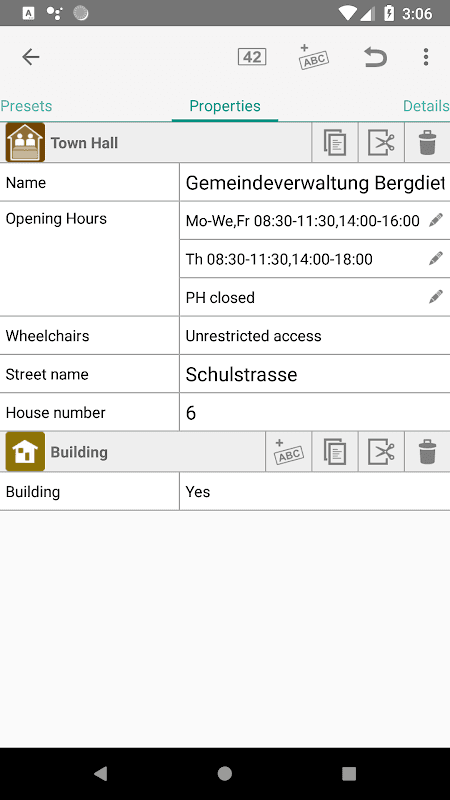450x800 pixels.
Task: Tap the Opening Hours label
Action: 56,218
